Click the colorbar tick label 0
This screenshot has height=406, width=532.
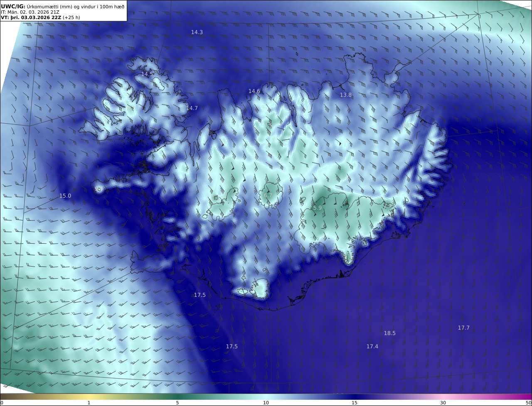[2, 403]
